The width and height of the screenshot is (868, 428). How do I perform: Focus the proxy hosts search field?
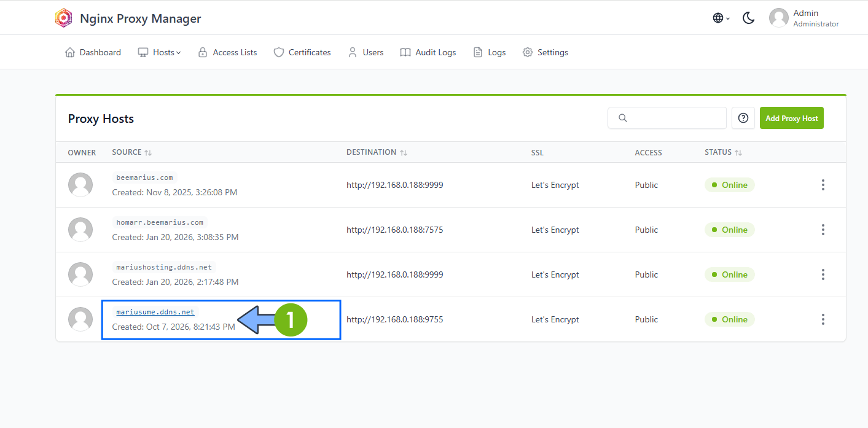(667, 118)
